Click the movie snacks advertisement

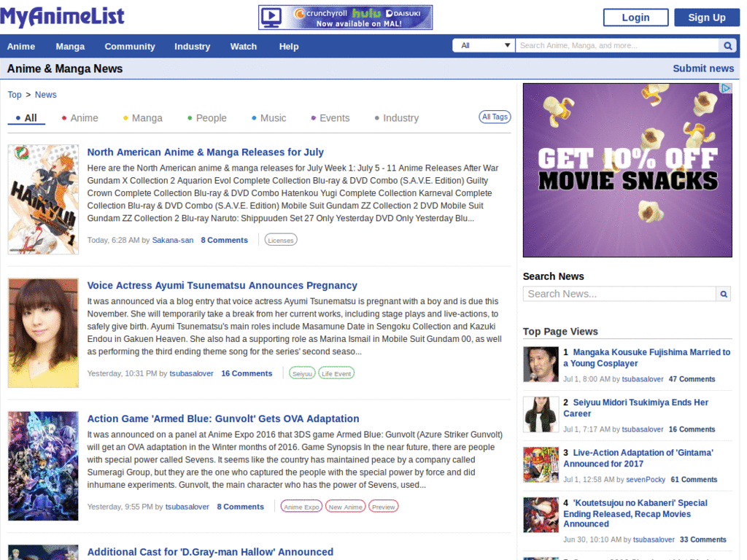coord(627,171)
